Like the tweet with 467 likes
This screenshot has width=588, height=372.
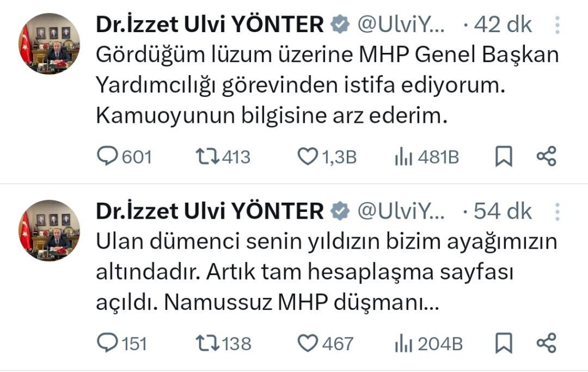[x=308, y=343]
